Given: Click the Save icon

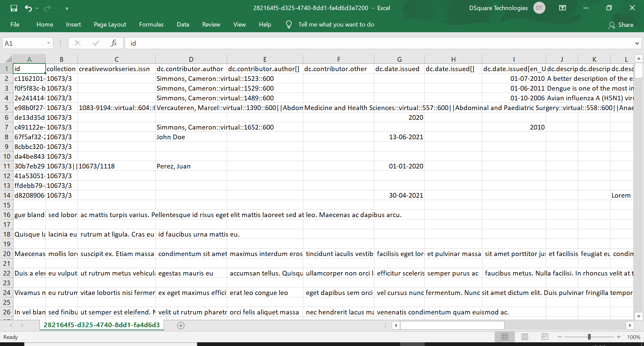Looking at the screenshot, I should [13, 8].
